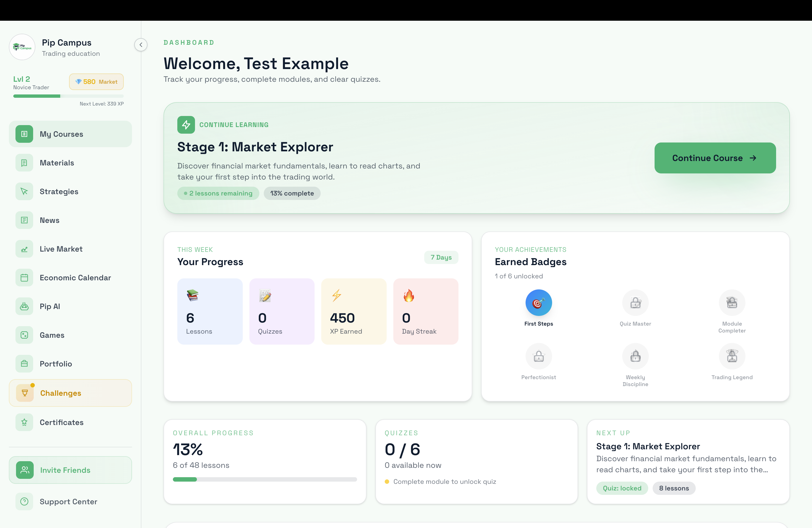
Task: Click the Portfolio briefcase icon
Action: point(24,364)
